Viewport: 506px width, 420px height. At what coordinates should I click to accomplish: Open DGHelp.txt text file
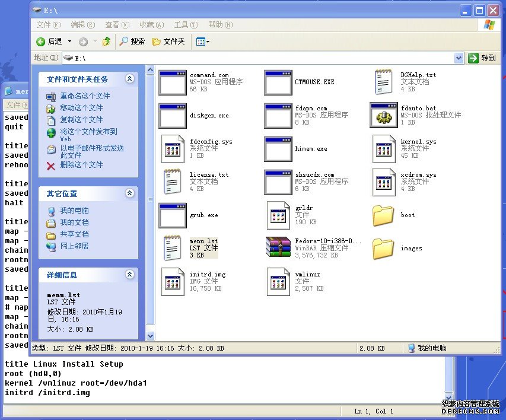[x=383, y=81]
